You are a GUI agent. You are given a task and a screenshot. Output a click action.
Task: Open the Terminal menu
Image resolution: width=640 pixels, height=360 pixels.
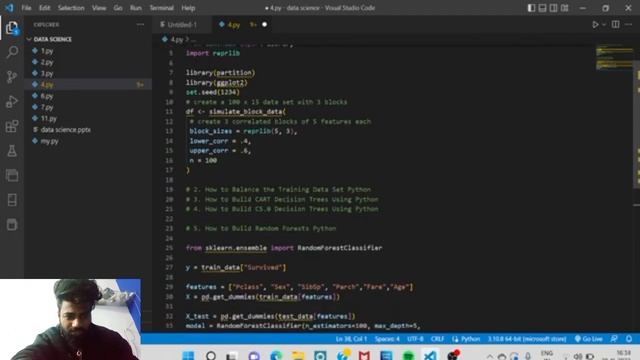162,8
